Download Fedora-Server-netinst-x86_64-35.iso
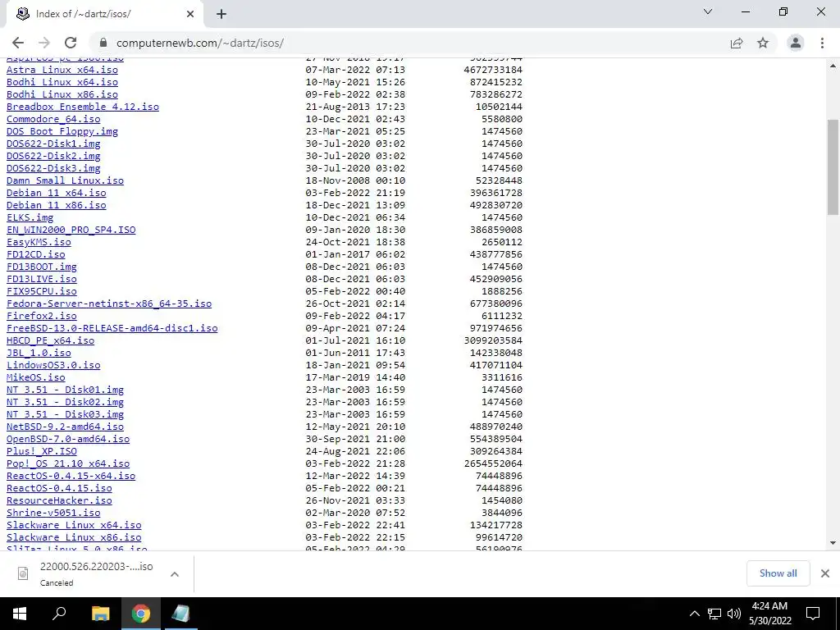Screen dimensions: 840x630 click(109, 304)
